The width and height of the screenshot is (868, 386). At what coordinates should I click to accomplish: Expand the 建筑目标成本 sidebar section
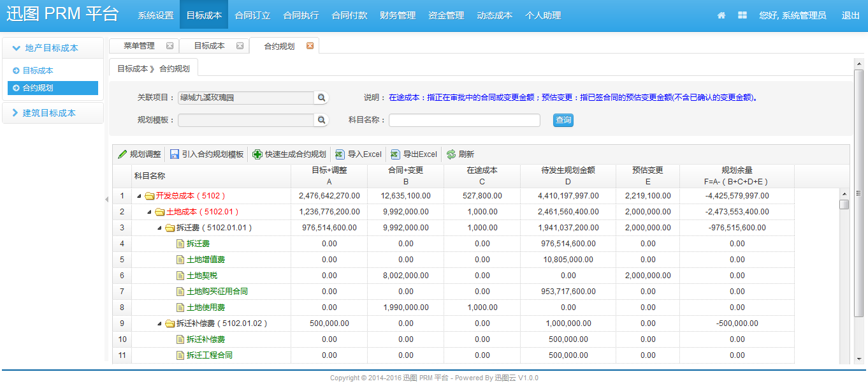click(x=53, y=113)
